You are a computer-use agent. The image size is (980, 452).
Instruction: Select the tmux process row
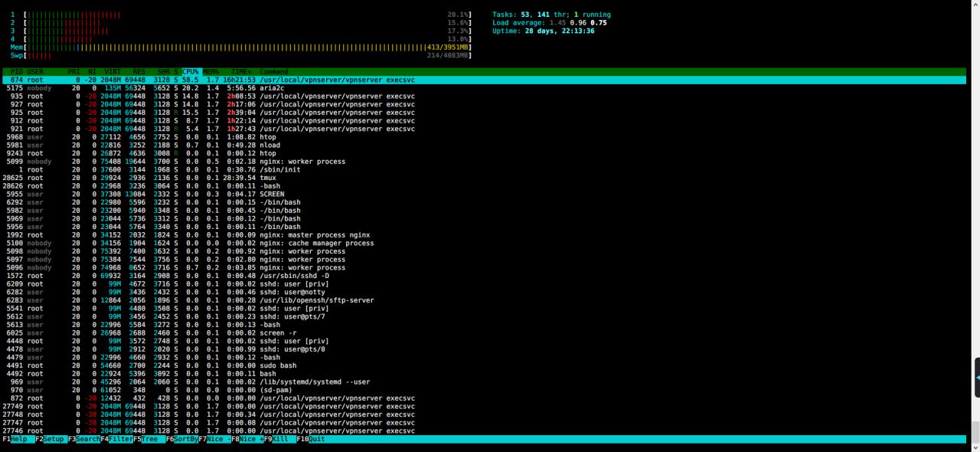click(268, 178)
